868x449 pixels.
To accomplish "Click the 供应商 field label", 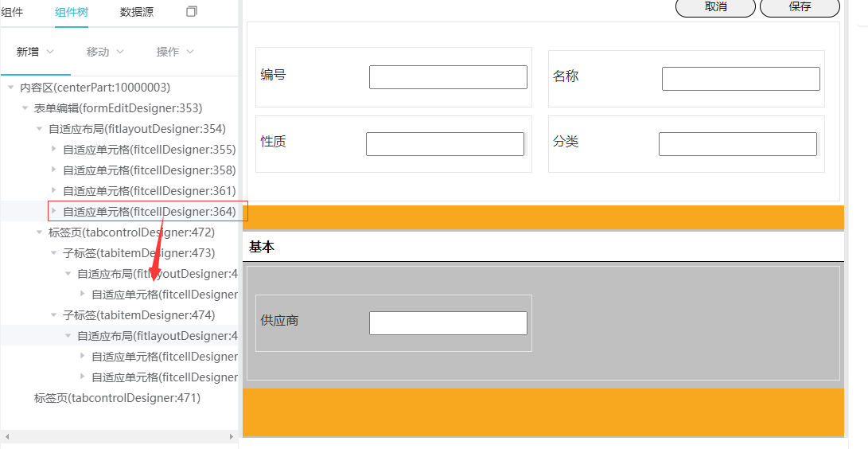I will point(279,321).
